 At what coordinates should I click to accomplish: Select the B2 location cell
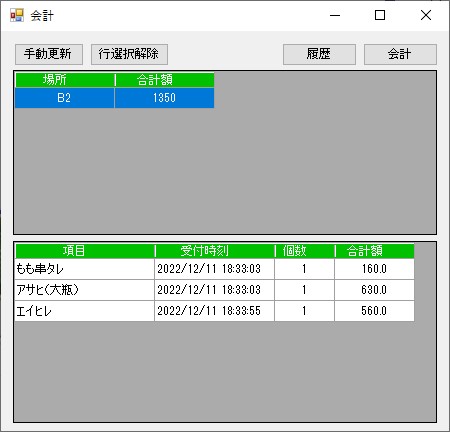pyautogui.click(x=64, y=98)
